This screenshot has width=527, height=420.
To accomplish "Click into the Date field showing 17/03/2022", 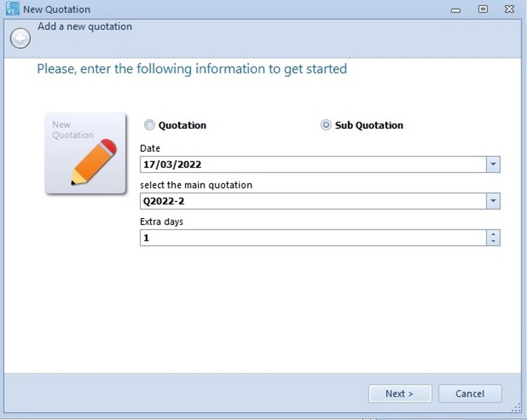I will 313,165.
